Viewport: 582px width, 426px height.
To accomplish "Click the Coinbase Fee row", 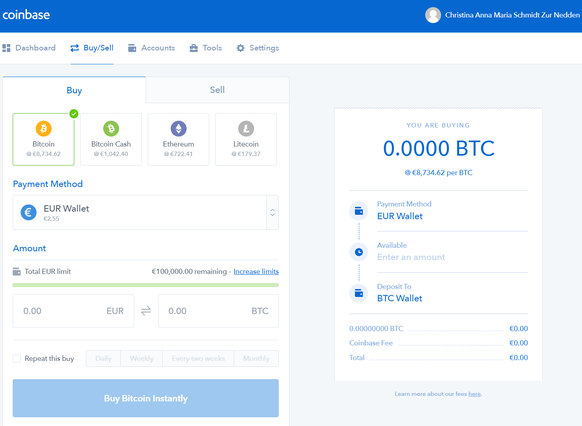I will [438, 343].
